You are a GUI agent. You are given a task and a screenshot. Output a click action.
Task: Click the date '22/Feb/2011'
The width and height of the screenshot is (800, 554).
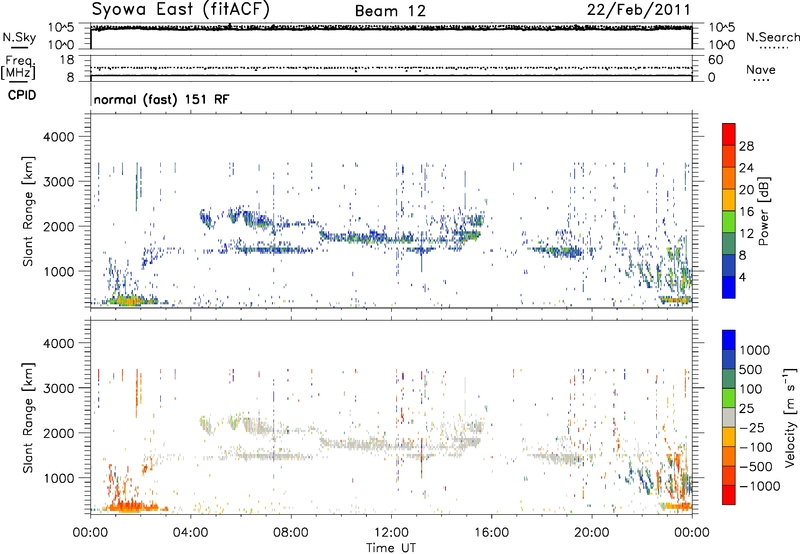[x=638, y=10]
